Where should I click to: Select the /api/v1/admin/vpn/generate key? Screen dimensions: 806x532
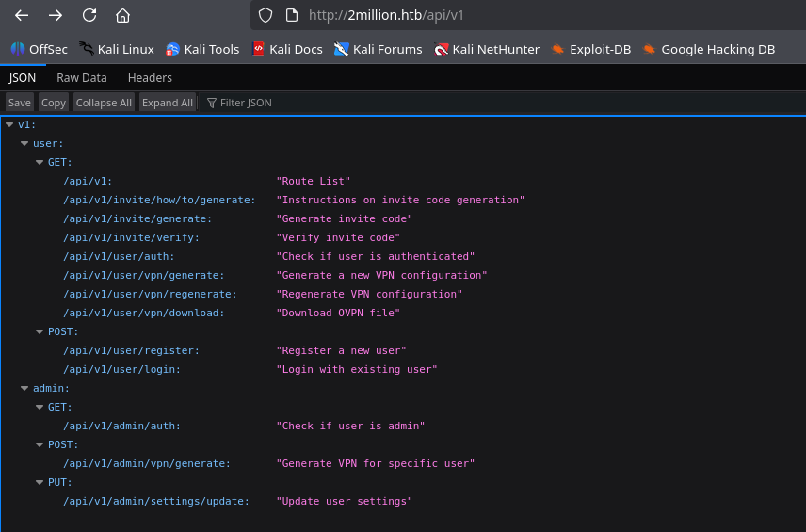pyautogui.click(x=147, y=463)
